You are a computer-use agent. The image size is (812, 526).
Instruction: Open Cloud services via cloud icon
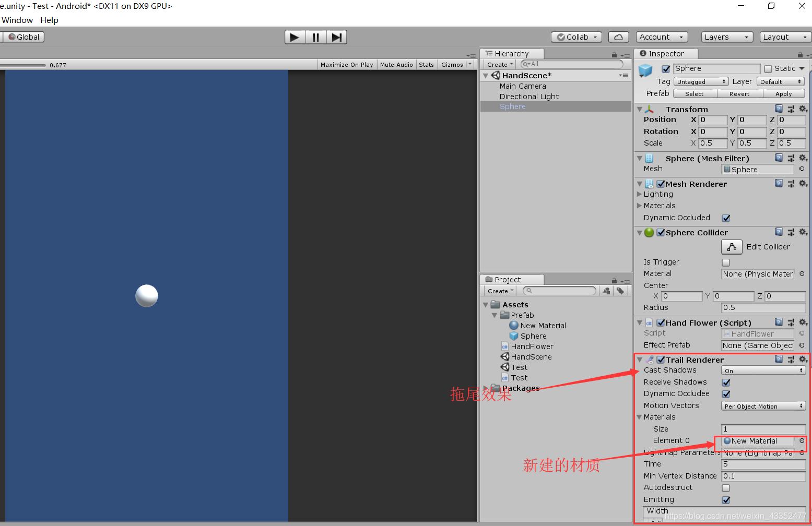click(x=618, y=37)
